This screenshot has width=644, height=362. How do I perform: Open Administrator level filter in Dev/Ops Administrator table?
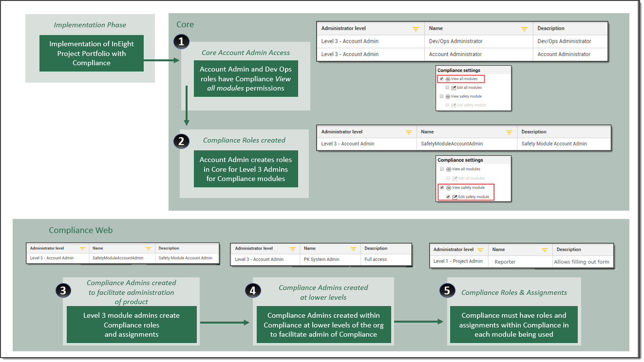tap(416, 29)
